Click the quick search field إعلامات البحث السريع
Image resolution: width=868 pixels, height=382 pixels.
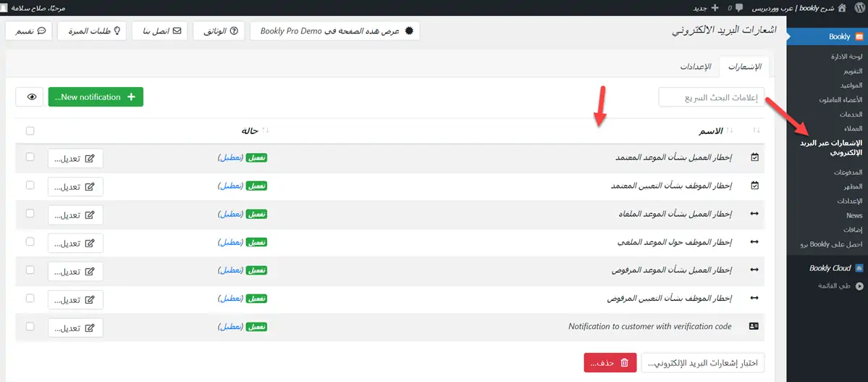tap(712, 97)
